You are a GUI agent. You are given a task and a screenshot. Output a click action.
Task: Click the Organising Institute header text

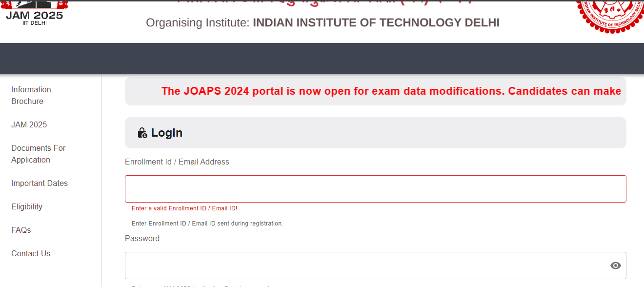(x=322, y=22)
